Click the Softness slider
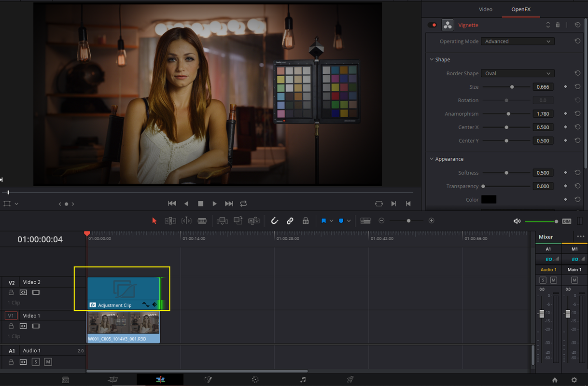Screen dimensions: 588x386 [506, 173]
